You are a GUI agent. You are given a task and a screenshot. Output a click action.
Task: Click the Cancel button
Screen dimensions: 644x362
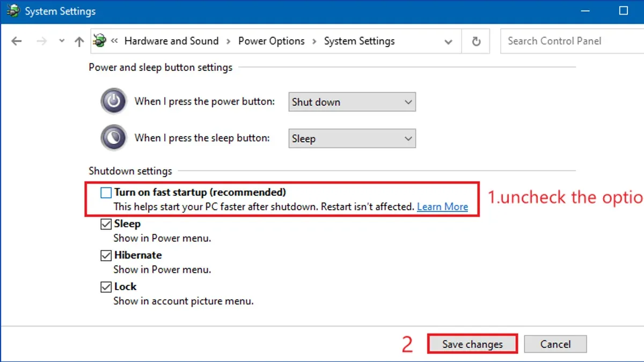pyautogui.click(x=555, y=344)
